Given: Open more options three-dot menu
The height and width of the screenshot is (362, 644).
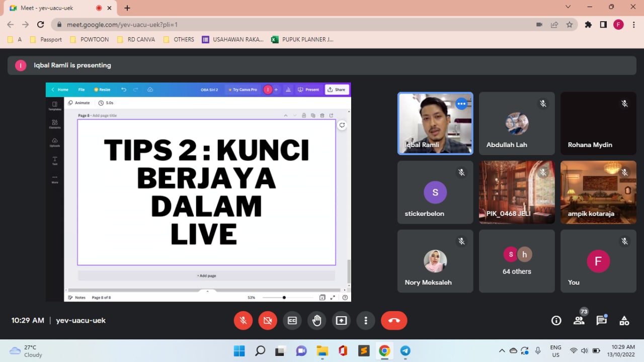Looking at the screenshot, I should tap(366, 321).
